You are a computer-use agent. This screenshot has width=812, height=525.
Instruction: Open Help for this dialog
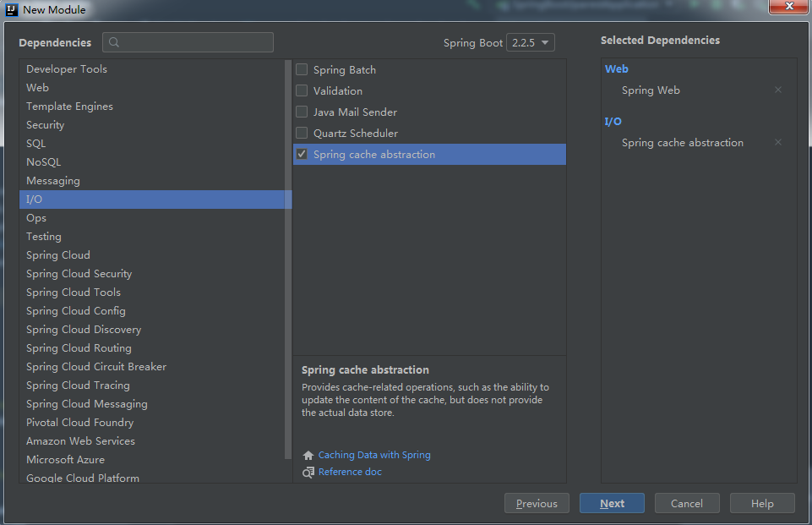pos(762,503)
